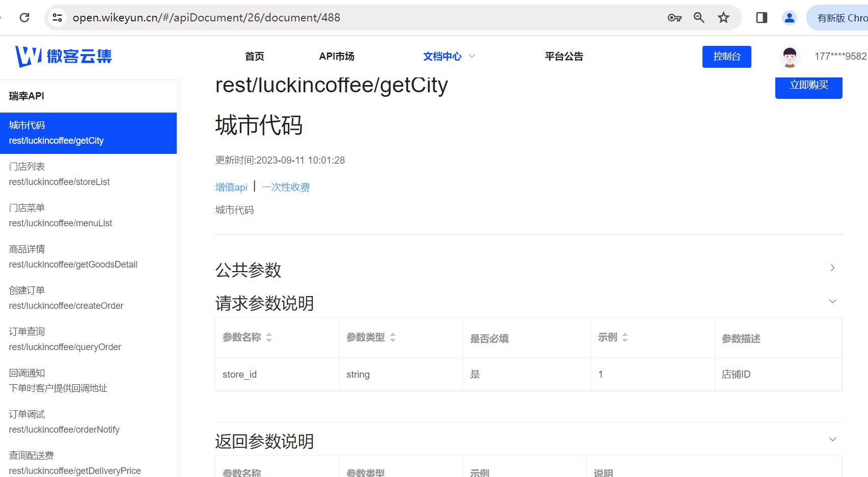Screen dimensions: 868x477
Task: Click the 微客云集 logo
Action: (x=64, y=56)
